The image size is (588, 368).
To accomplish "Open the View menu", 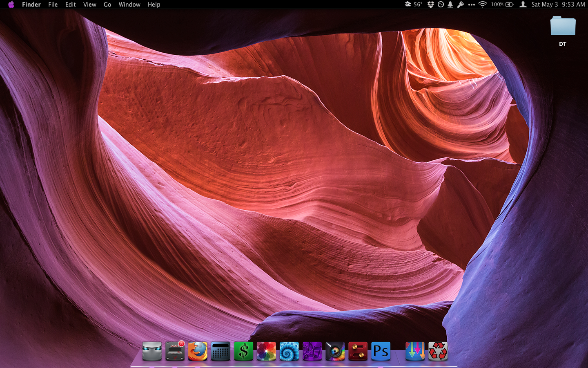I will click(x=89, y=4).
